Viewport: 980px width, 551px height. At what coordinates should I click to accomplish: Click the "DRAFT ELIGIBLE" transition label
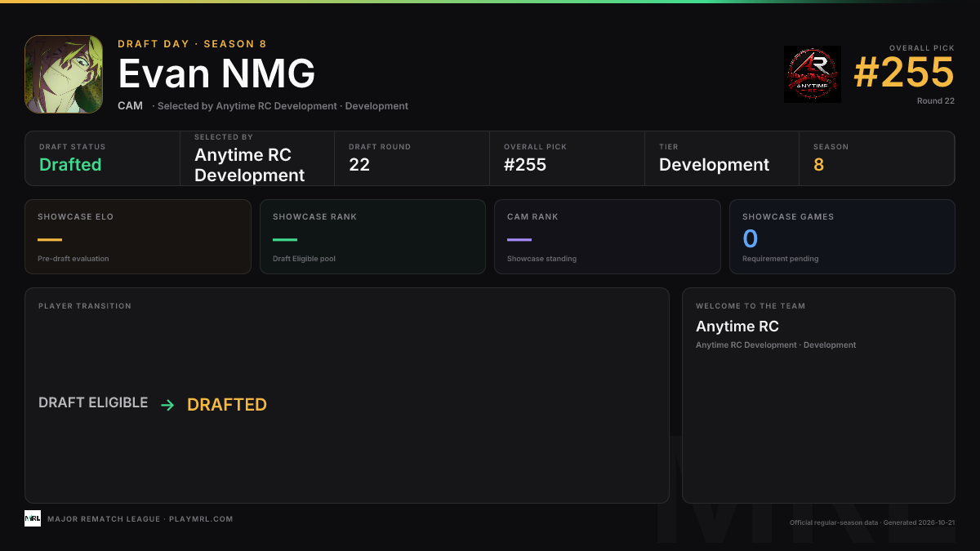[x=93, y=403]
